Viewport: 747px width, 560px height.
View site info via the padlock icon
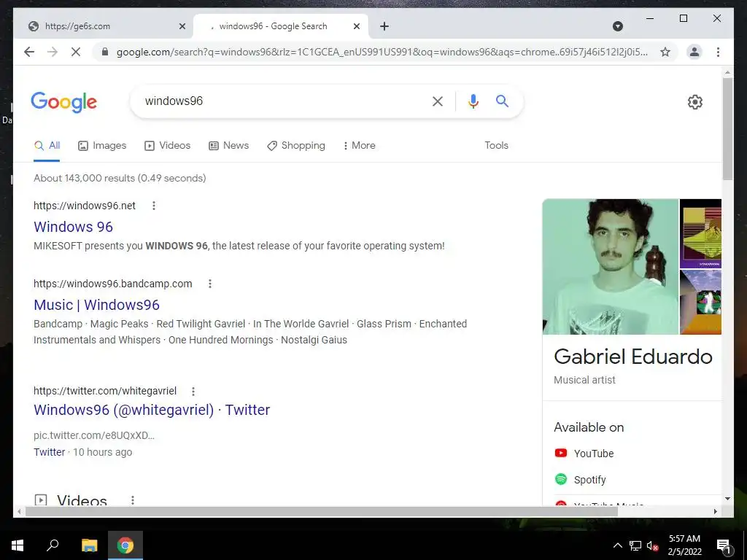click(105, 52)
